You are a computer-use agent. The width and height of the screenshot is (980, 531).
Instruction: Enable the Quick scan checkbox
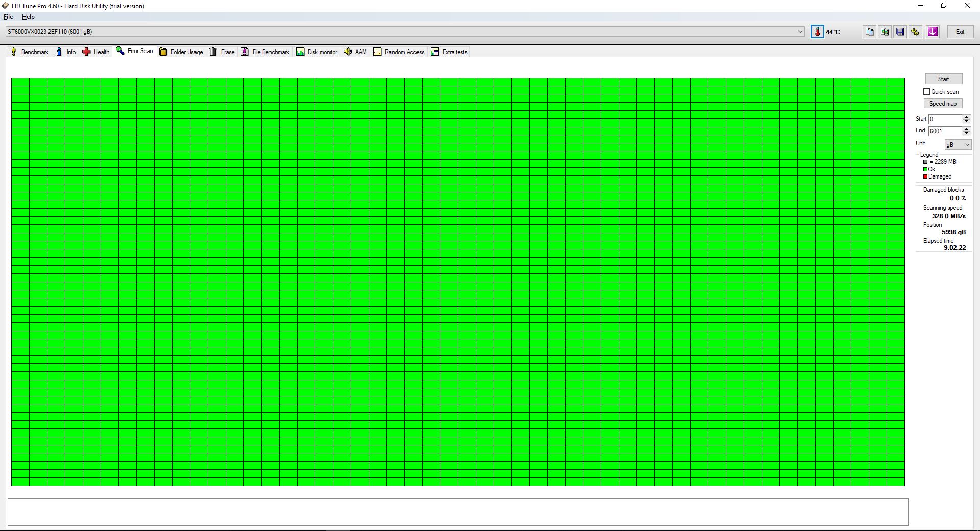pos(927,91)
